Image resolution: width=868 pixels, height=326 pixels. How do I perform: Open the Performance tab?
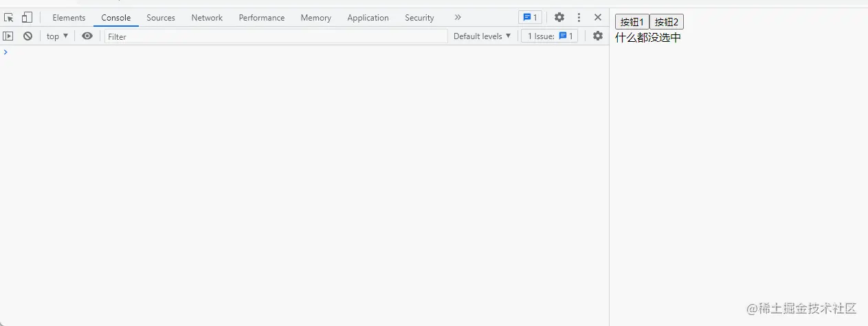pos(262,18)
